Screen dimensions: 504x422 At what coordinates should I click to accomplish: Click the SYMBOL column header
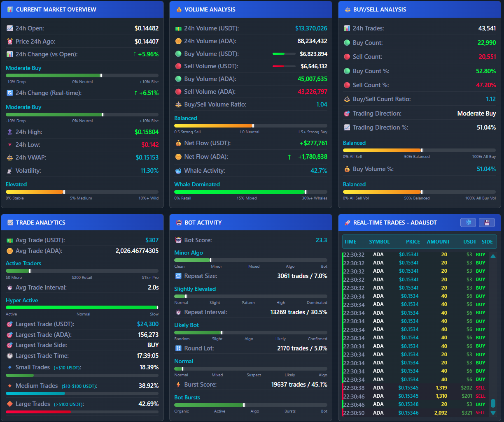(x=379, y=242)
